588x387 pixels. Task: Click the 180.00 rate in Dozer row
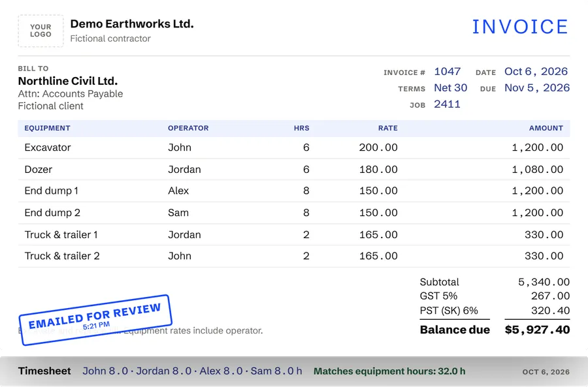click(x=378, y=169)
